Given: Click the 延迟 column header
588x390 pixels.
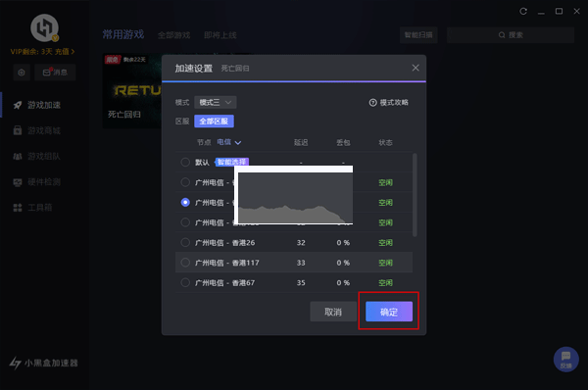Looking at the screenshot, I should 301,142.
